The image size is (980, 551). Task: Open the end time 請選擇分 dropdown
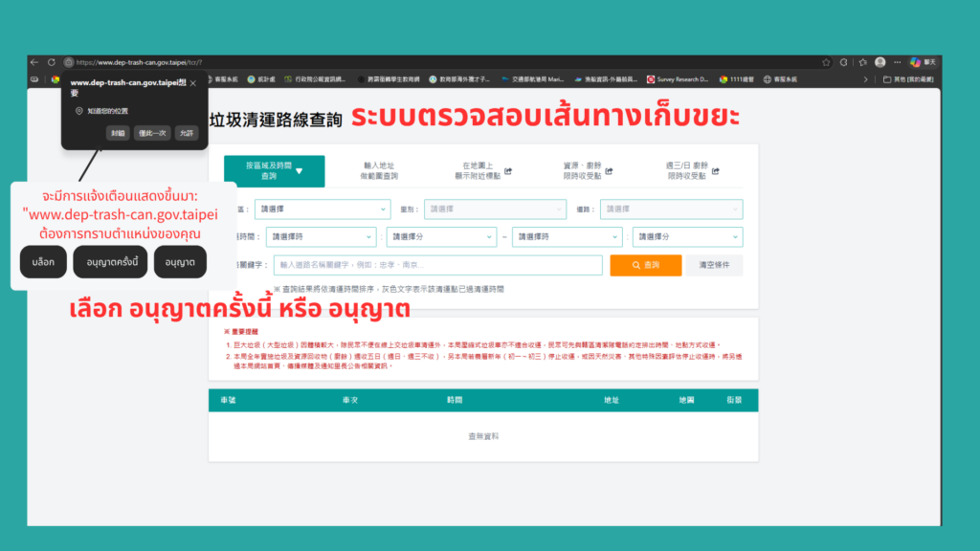(x=687, y=237)
